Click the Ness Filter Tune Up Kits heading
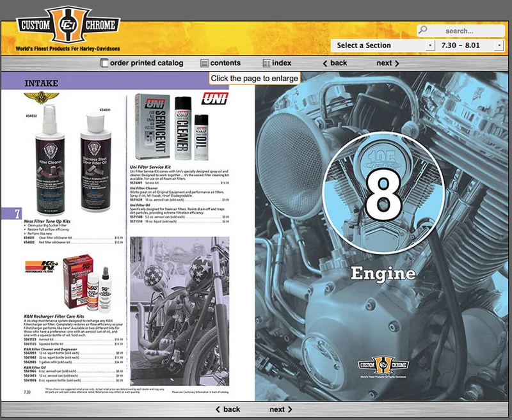This screenshot has width=512, height=420. click(x=47, y=221)
